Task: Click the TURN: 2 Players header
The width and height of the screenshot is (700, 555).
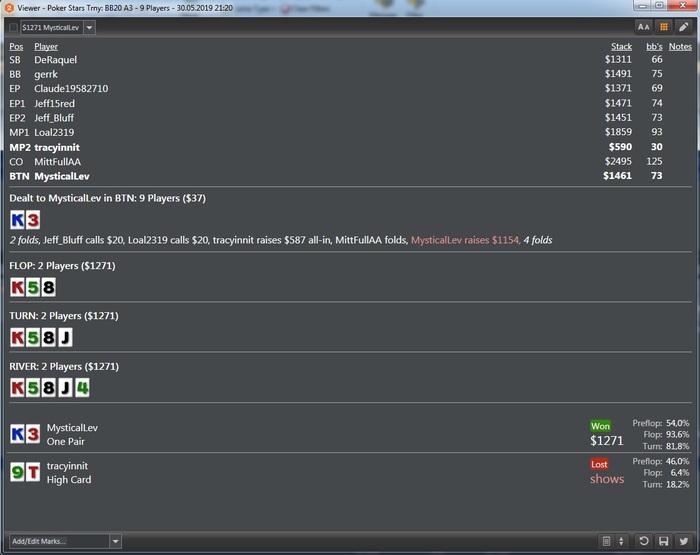Action: click(x=64, y=316)
